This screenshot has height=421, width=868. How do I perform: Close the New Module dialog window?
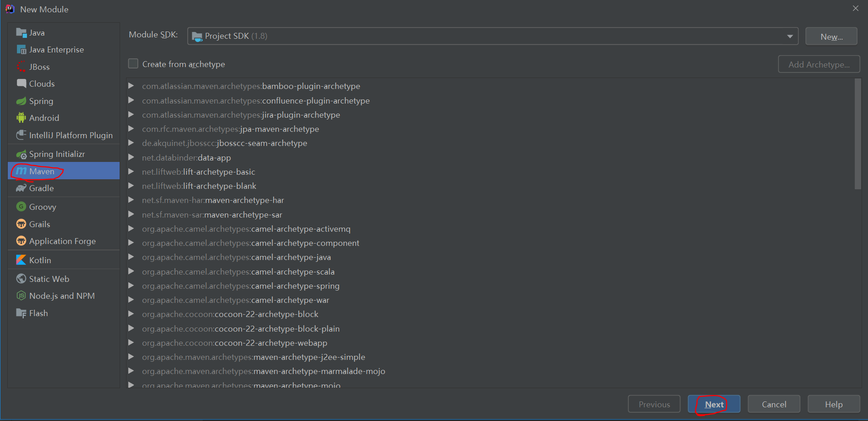[855, 8]
